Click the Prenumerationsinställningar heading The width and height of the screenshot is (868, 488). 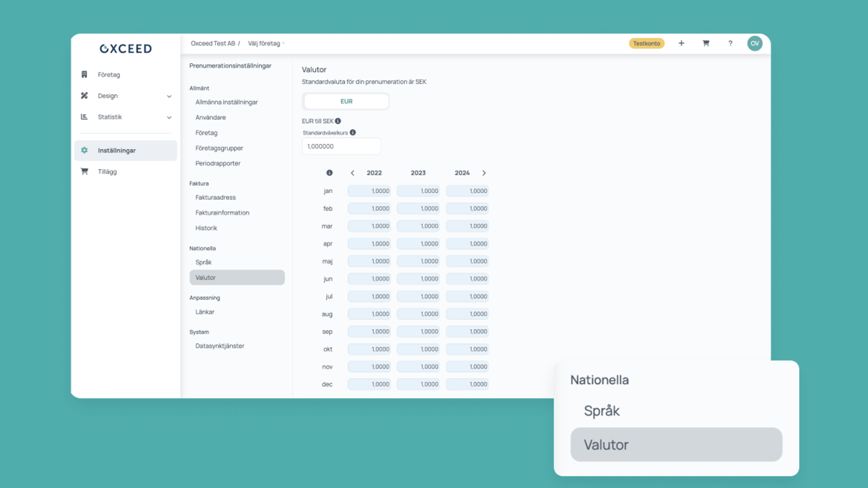(x=230, y=66)
